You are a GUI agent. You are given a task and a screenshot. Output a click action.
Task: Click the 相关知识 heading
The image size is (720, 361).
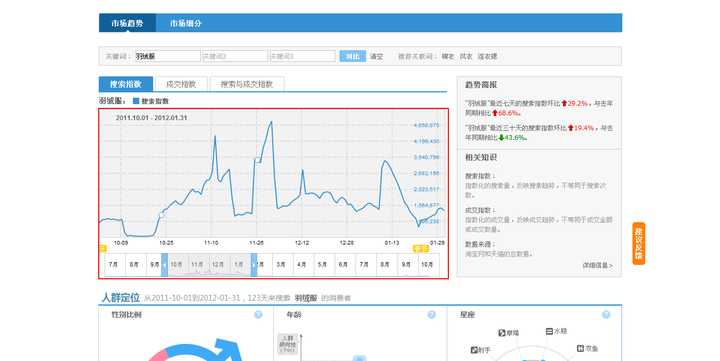481,157
